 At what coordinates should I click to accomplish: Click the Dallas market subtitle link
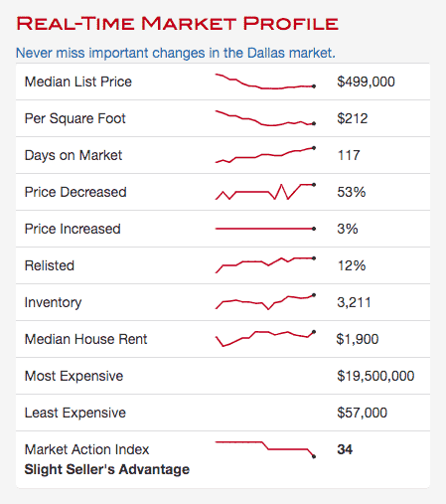click(x=176, y=53)
